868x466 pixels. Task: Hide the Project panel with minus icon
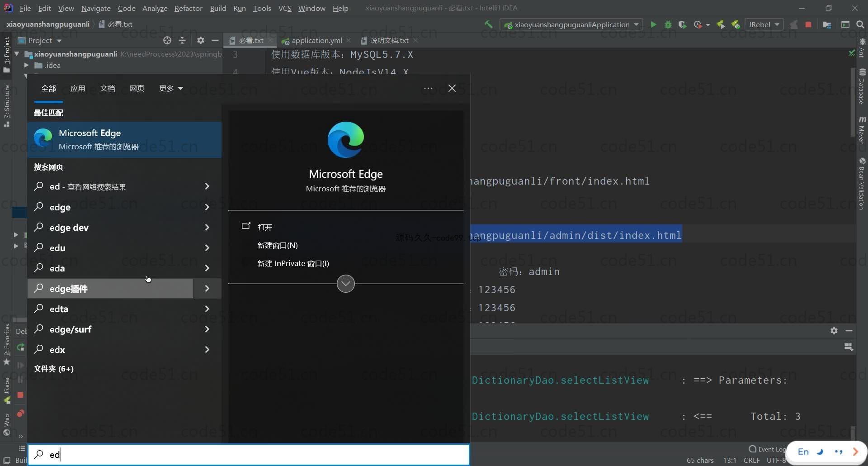(x=215, y=40)
